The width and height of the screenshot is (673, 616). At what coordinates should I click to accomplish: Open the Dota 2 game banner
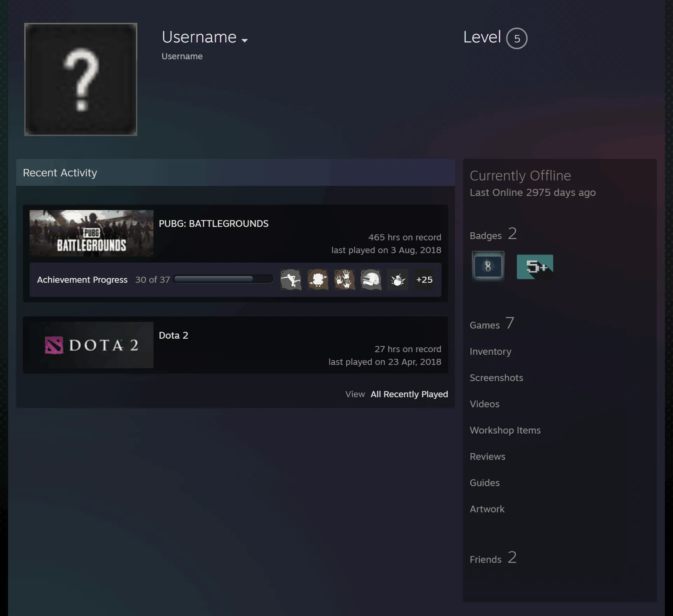(91, 345)
